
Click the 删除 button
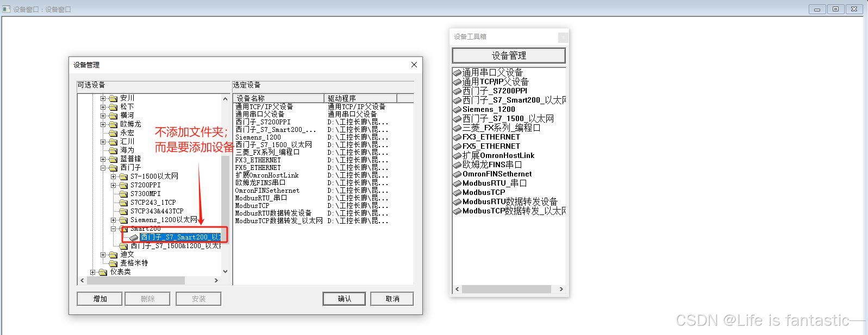147,299
